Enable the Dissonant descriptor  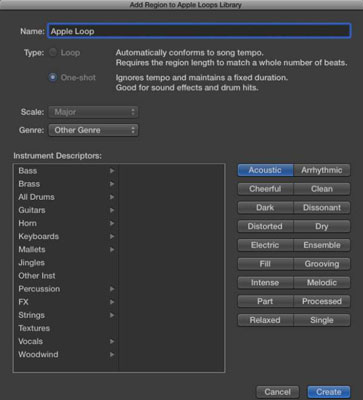point(322,207)
